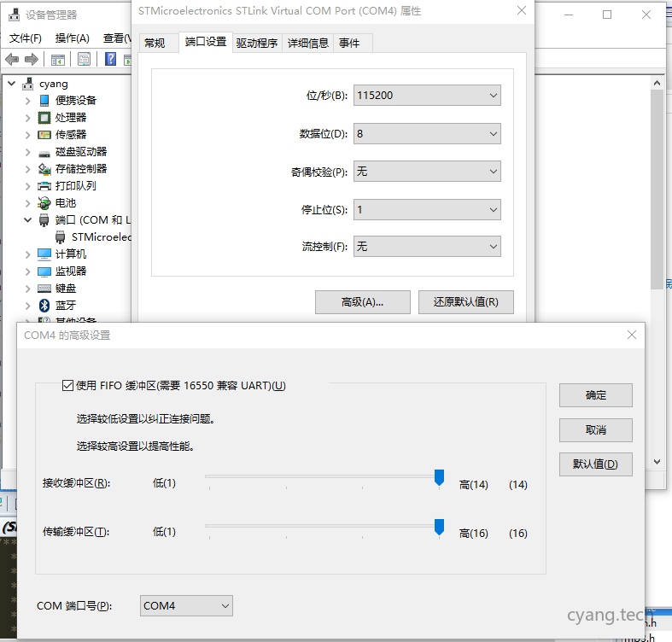Viewport: 672px width, 642px height.
Task: Open the View (查看) menu
Action: coord(117,38)
